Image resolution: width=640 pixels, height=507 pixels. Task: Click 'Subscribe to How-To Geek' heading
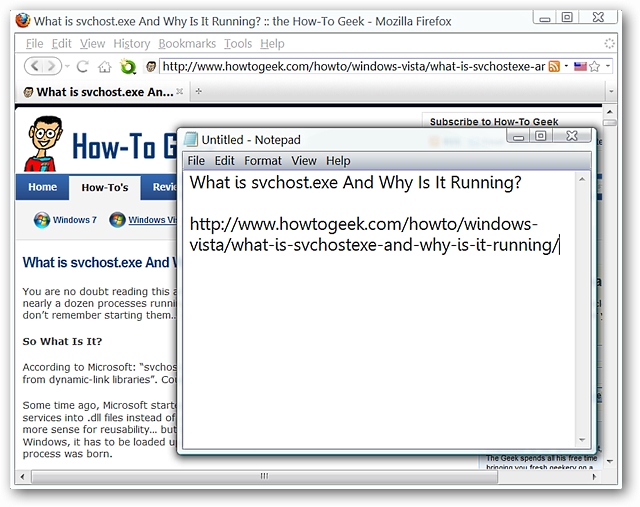494,122
